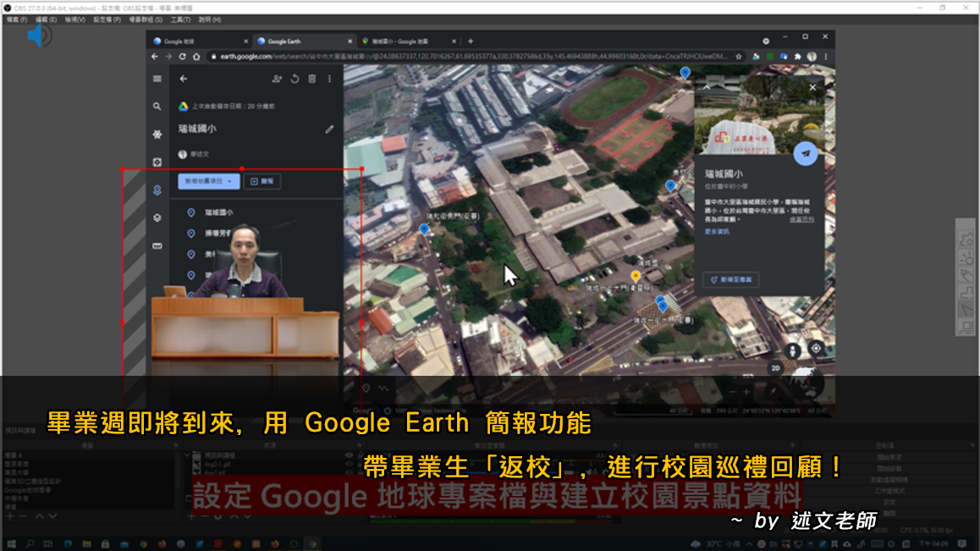Viewport: 980px width, 551px height.
Task: Delete project with trash icon
Action: click(x=312, y=79)
